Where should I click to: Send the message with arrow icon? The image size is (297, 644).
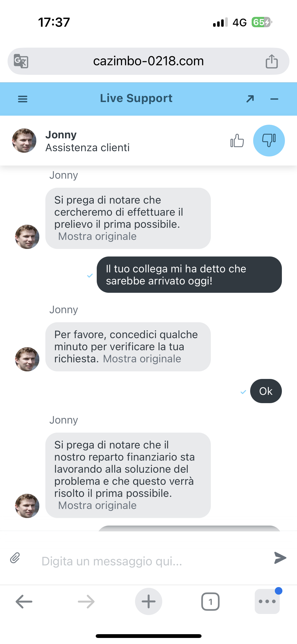pos(280,558)
